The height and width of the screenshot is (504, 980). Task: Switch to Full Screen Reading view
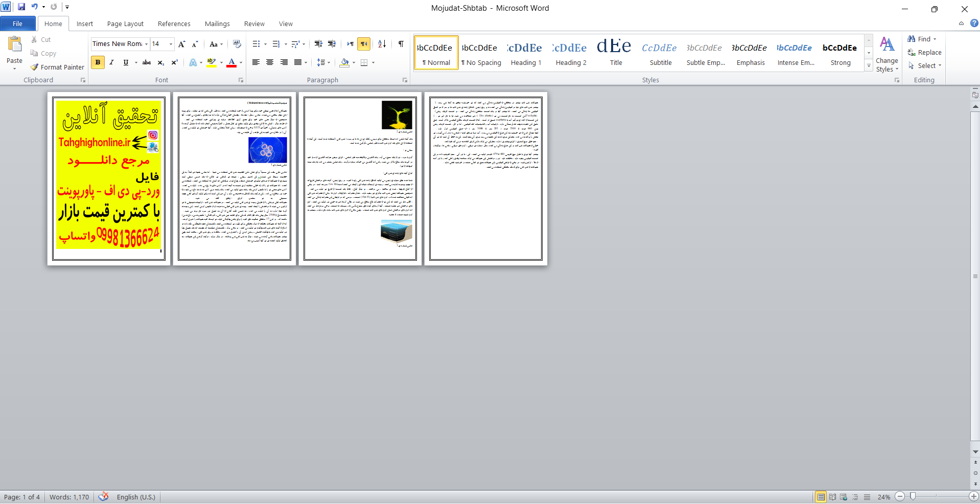click(x=832, y=497)
